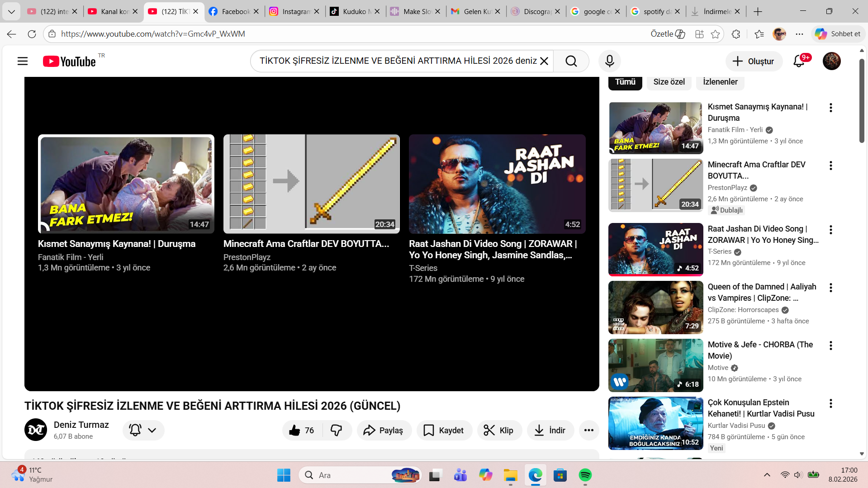Like the video with thumbs up
The height and width of the screenshot is (488, 868).
pos(302,430)
